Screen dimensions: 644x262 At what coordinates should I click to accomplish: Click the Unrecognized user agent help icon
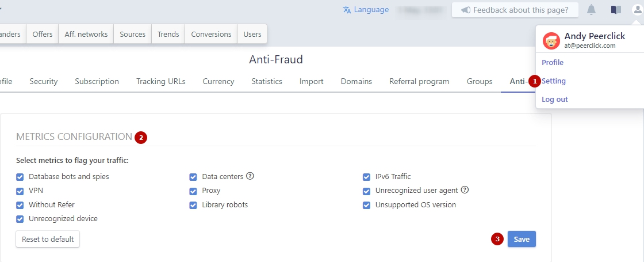click(465, 190)
